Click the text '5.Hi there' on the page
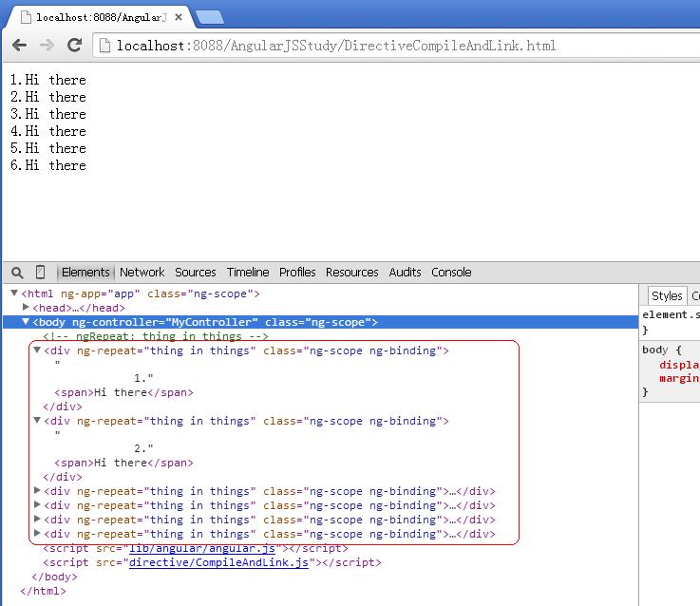 [48, 148]
